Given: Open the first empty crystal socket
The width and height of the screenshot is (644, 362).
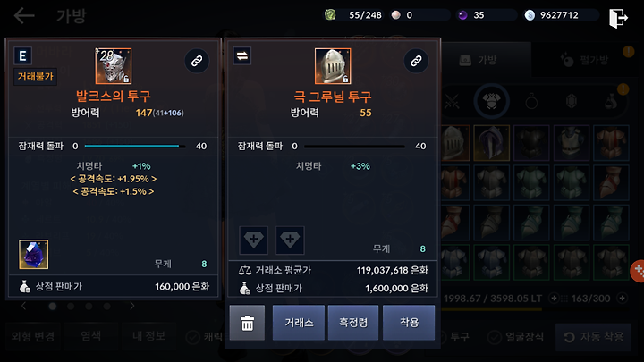Looking at the screenshot, I should click(x=254, y=240).
